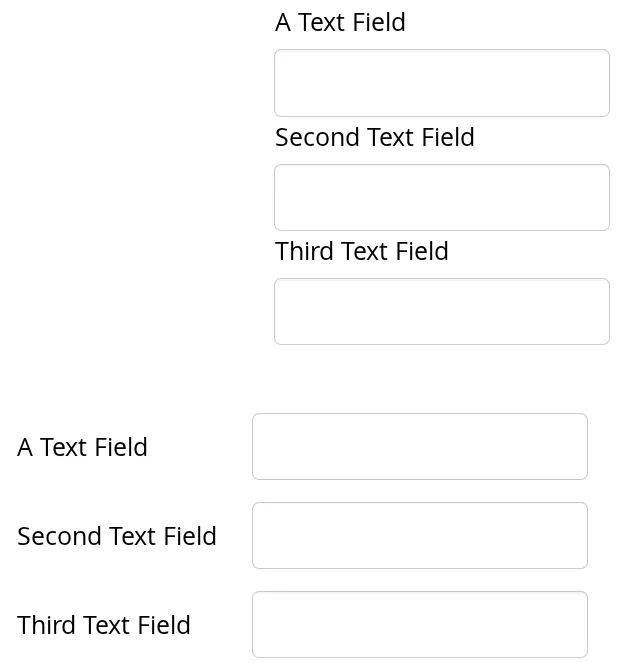Image resolution: width=618 pixels, height=663 pixels.
Task: Click the stacked form's 'Second Text Field' label
Action: tap(374, 138)
